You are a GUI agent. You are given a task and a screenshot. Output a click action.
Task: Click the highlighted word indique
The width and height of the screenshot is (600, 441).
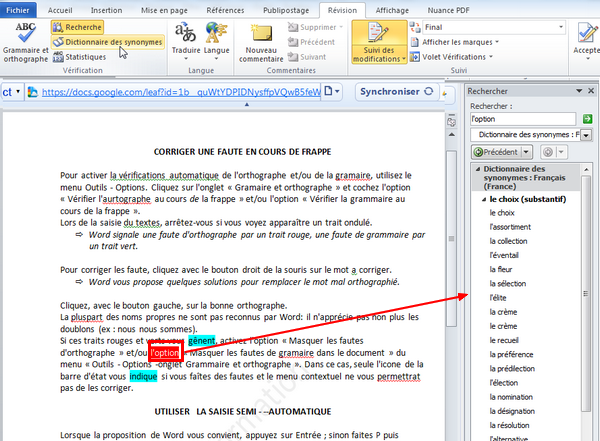pos(143,376)
